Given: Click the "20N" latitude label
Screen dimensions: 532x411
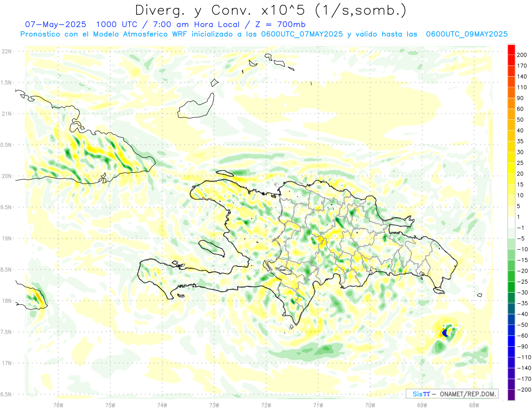Looking at the screenshot, I should coord(6,176).
